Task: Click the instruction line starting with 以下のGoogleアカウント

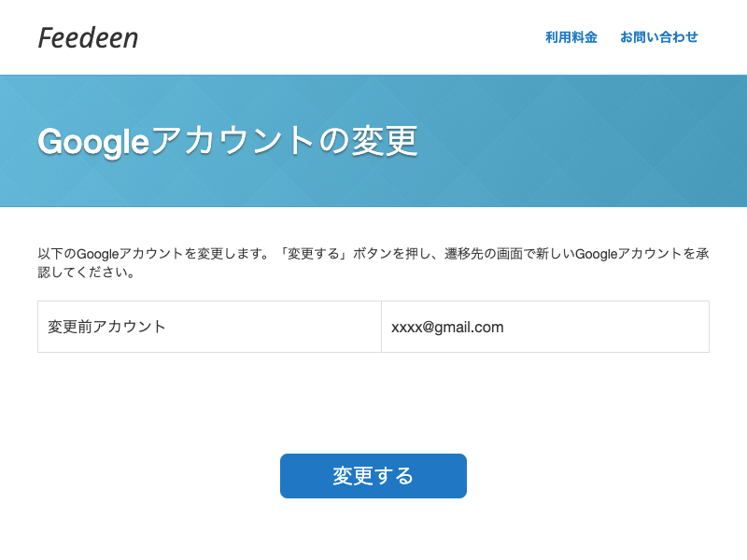Action: pos(373,254)
